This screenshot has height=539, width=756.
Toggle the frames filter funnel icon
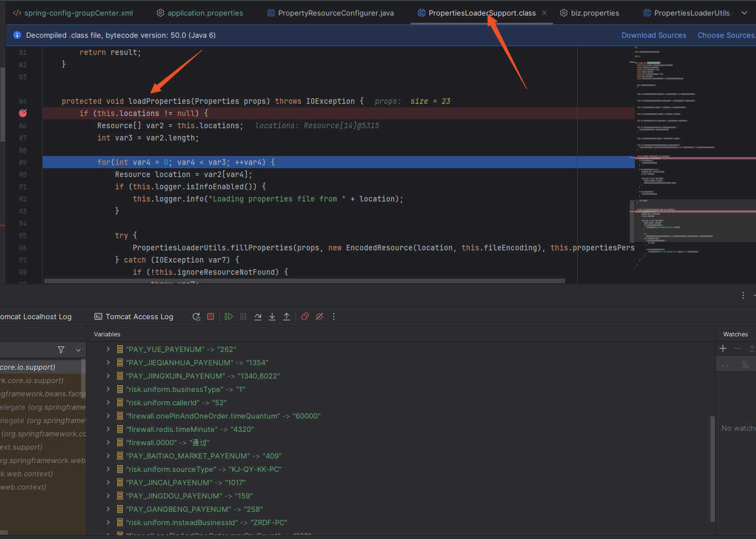(x=61, y=350)
